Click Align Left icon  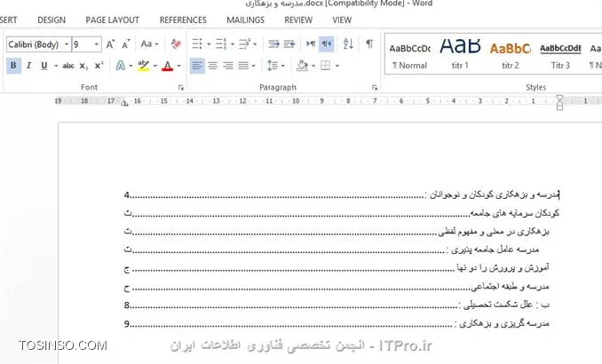coord(197,66)
